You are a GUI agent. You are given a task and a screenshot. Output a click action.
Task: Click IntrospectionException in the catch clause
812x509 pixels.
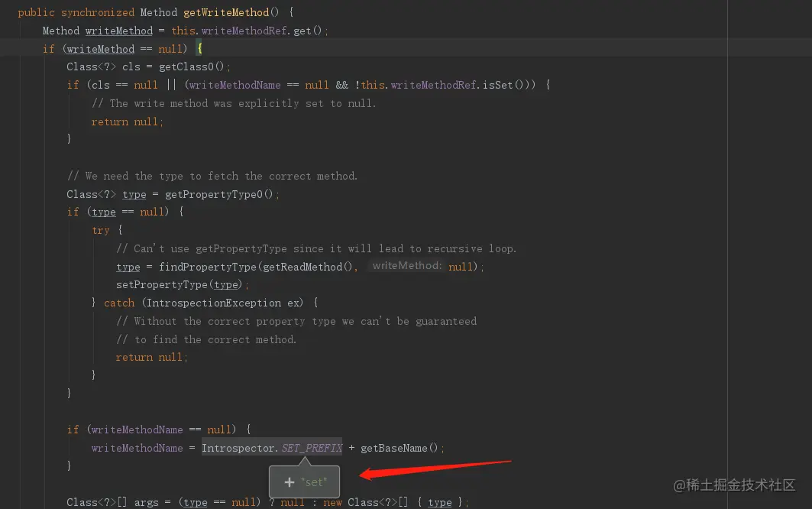click(214, 303)
